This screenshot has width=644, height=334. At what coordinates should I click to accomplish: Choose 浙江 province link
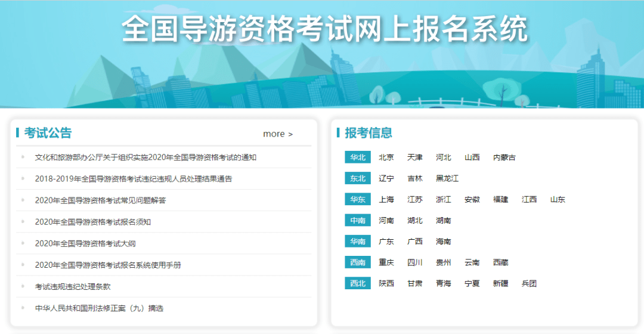coord(443,199)
